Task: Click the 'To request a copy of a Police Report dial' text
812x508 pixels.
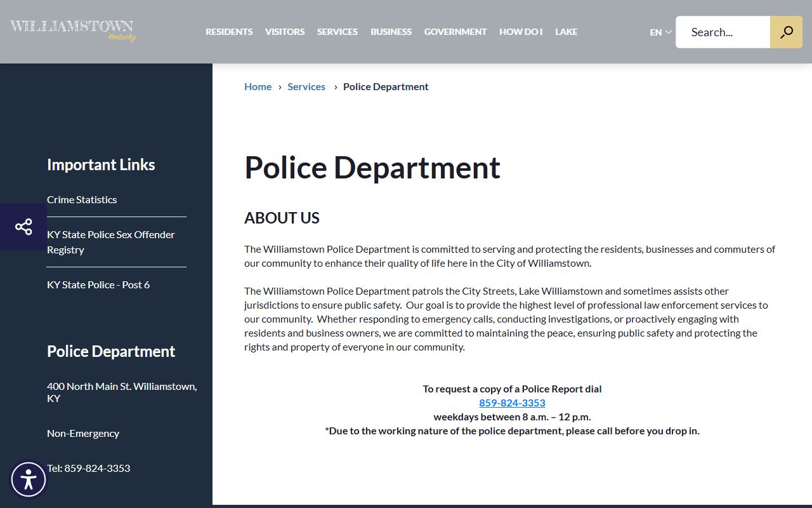Action: 512,389
